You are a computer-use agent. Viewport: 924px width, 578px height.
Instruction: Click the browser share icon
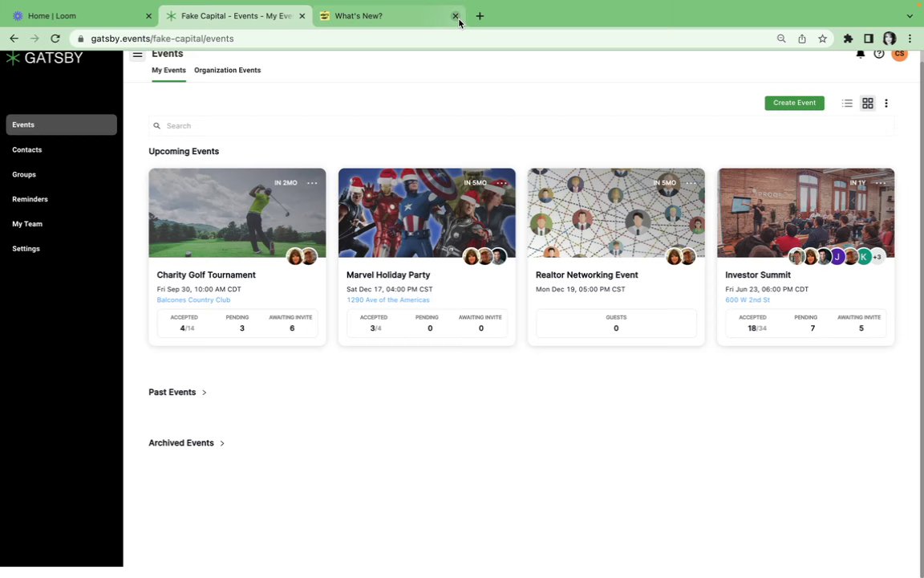click(802, 39)
